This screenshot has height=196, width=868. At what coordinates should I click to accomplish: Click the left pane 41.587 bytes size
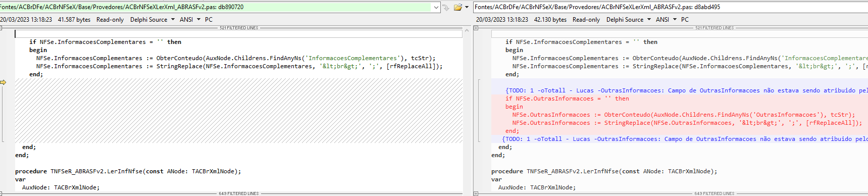[74, 20]
